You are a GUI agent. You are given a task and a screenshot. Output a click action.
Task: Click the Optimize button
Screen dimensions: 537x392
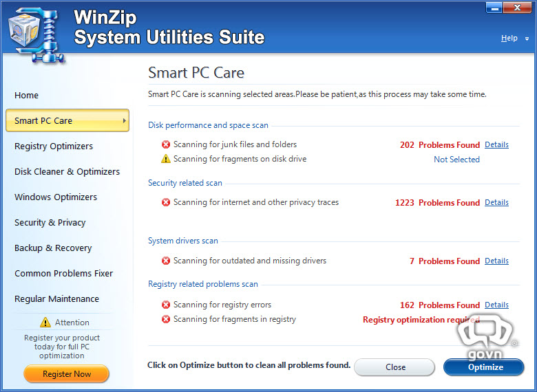point(483,367)
